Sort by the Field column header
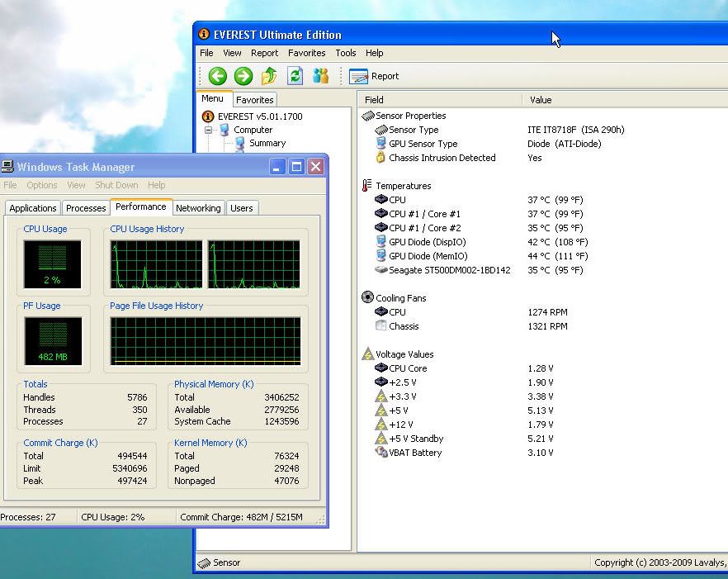 tap(440, 100)
